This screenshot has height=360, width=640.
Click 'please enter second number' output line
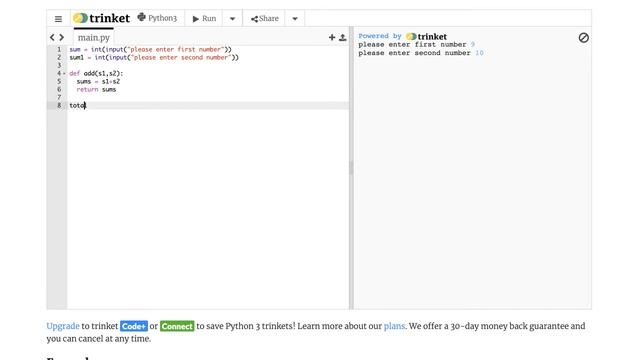(420, 53)
